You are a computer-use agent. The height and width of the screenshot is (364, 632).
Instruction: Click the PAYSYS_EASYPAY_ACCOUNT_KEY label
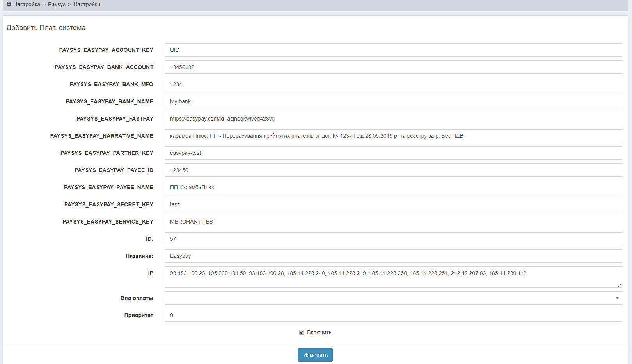(x=106, y=50)
